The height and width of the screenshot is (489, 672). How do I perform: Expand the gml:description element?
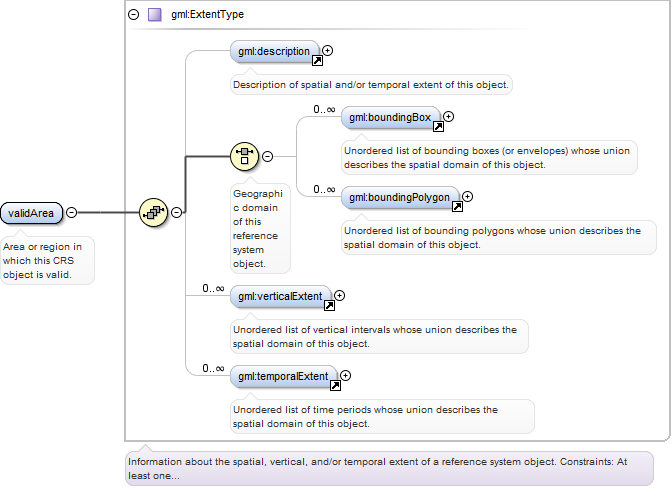(x=327, y=51)
